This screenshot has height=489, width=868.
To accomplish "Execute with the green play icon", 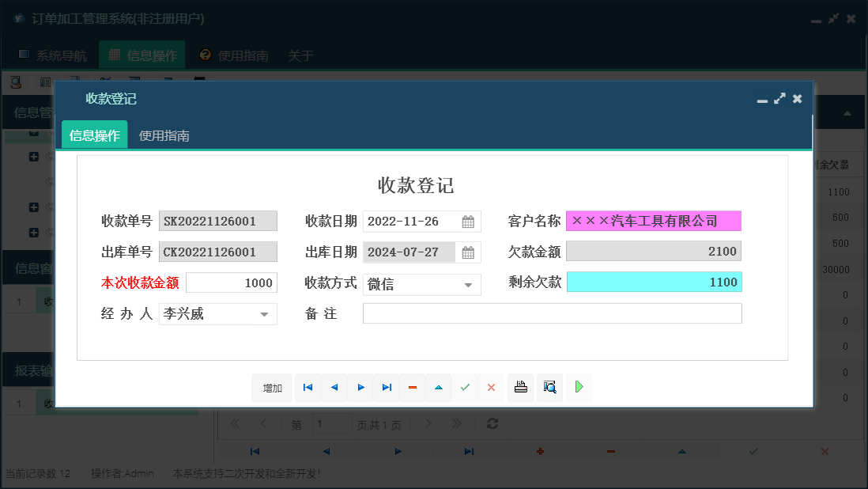I will click(x=579, y=388).
